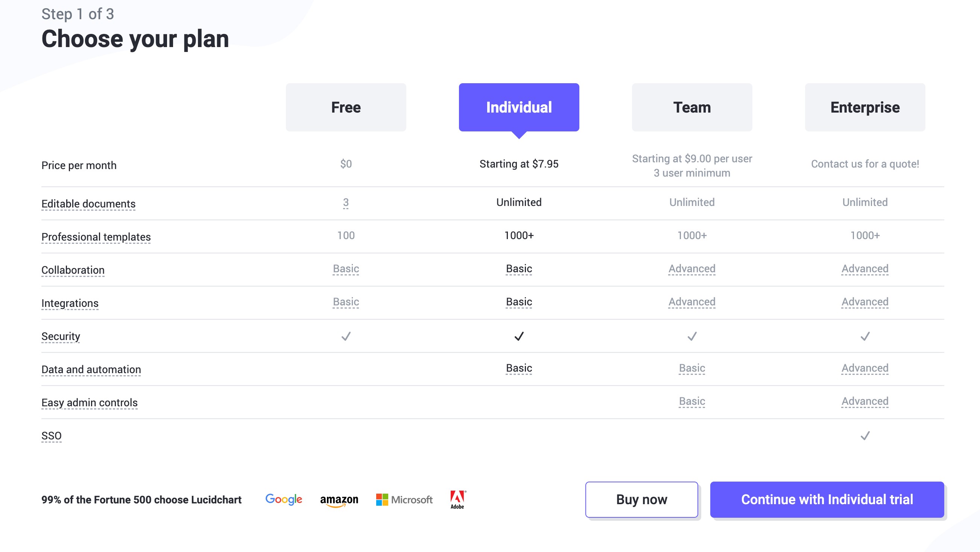Viewport: 980px width, 552px height.
Task: Click the SSO feature label
Action: 52,436
